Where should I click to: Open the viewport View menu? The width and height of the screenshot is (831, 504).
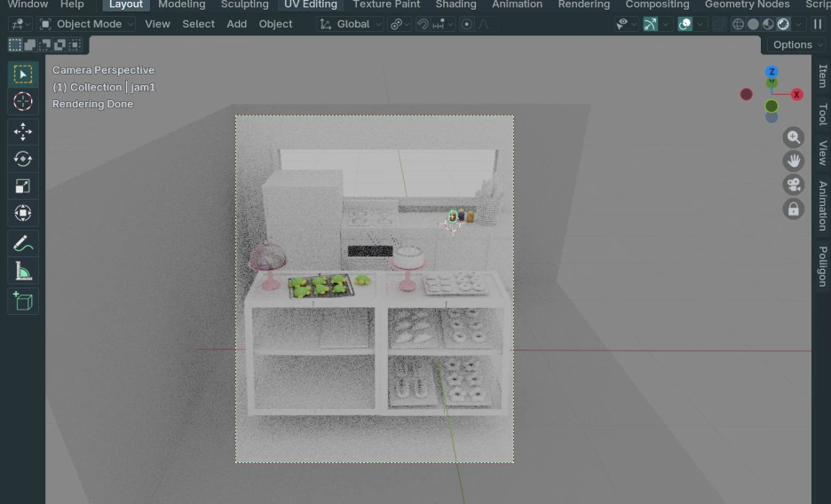pos(157,24)
